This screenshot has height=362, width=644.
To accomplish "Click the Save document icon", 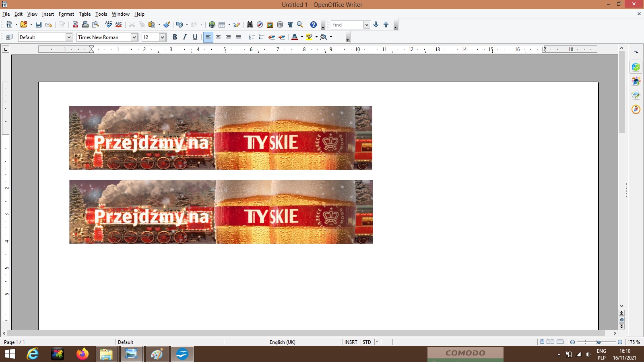I will point(39,25).
